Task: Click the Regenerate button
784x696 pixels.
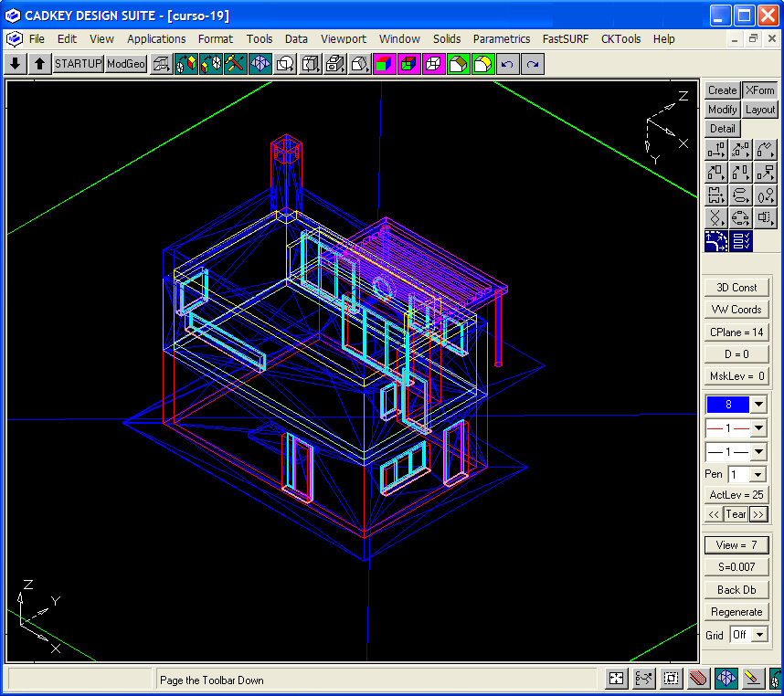Action: pyautogui.click(x=736, y=612)
